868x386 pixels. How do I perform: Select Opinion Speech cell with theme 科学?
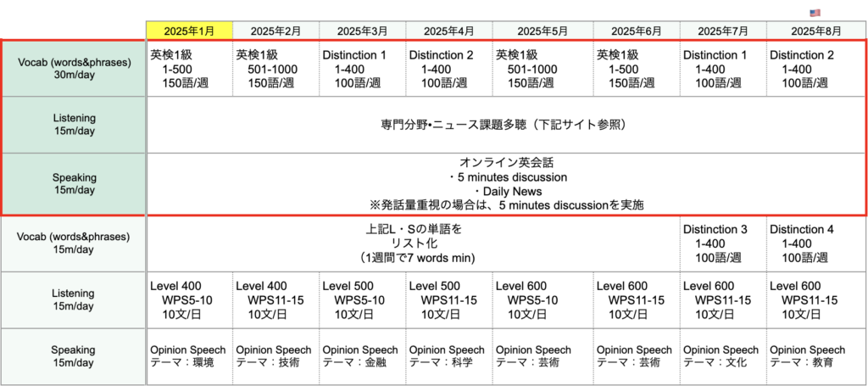coord(448,356)
